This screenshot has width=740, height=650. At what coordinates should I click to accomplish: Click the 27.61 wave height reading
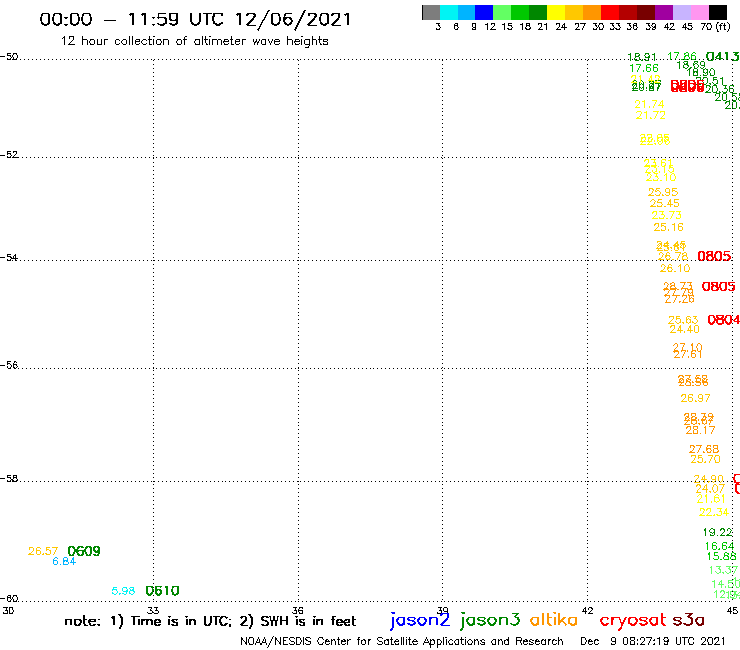688,355
